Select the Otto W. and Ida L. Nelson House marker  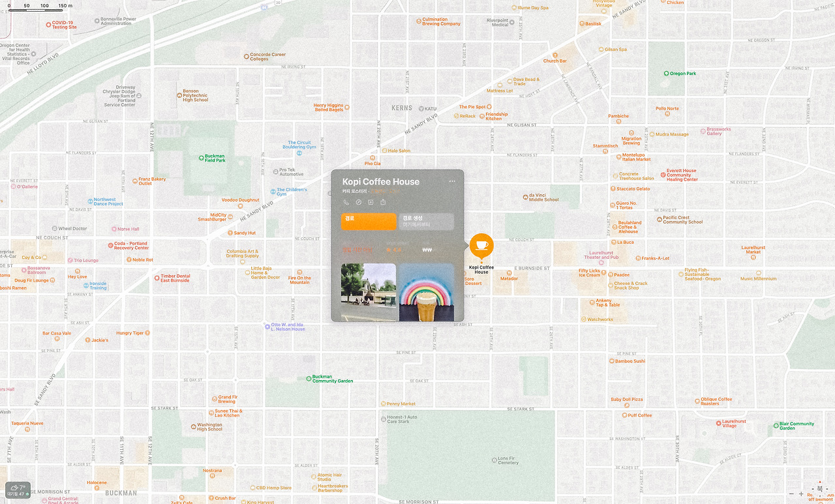(267, 326)
